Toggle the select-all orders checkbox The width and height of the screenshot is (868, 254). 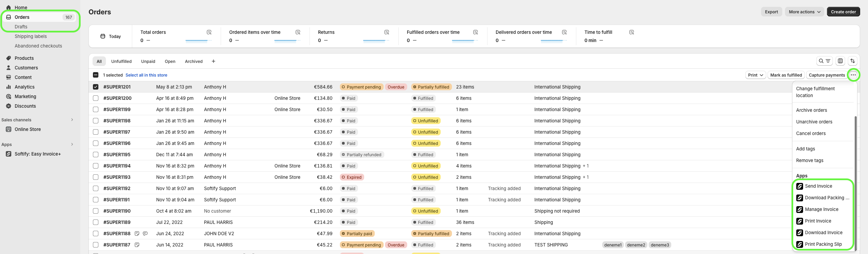(96, 75)
